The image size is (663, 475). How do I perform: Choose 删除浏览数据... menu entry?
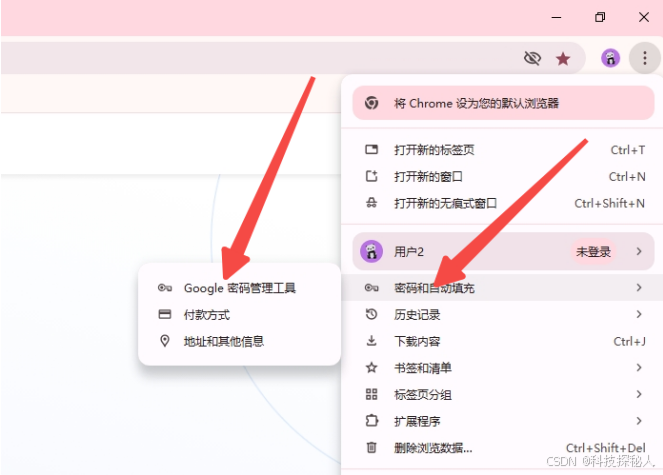pos(501,448)
